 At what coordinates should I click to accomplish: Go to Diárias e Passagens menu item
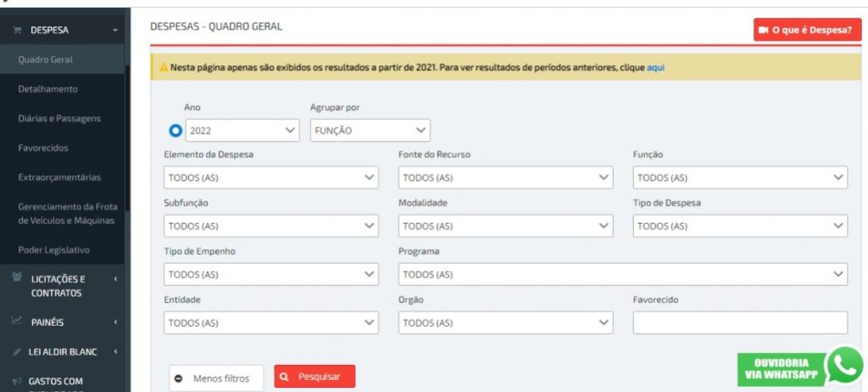[x=59, y=119]
